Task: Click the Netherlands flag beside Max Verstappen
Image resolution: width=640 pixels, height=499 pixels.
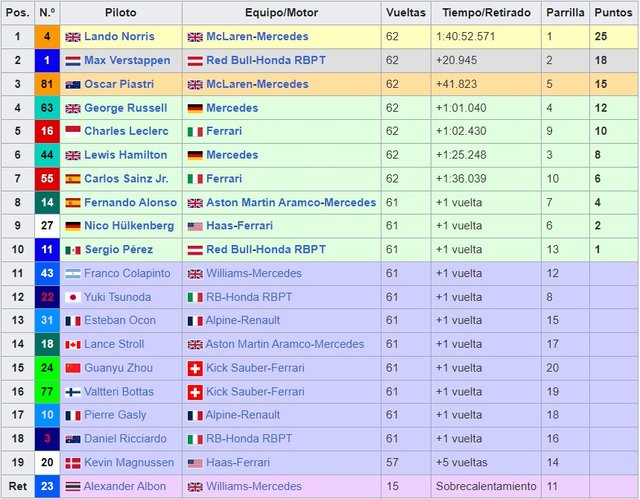Action: [x=73, y=61]
